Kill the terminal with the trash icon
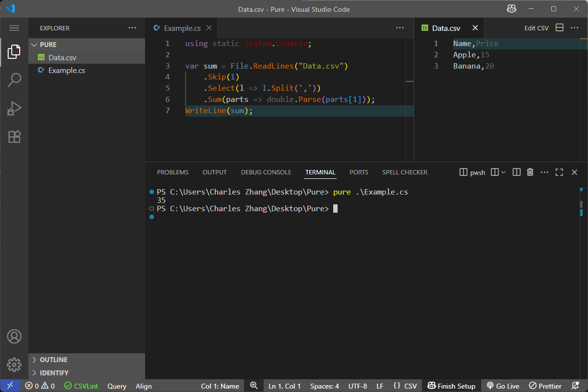This screenshot has height=392, width=588. click(530, 172)
